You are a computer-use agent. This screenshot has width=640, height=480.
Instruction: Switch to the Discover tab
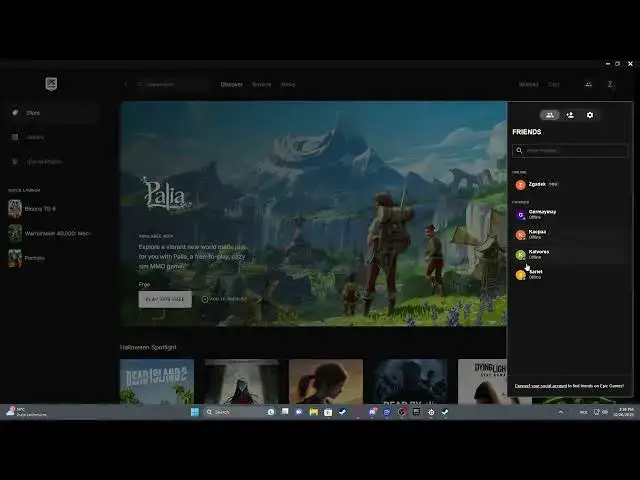[231, 84]
